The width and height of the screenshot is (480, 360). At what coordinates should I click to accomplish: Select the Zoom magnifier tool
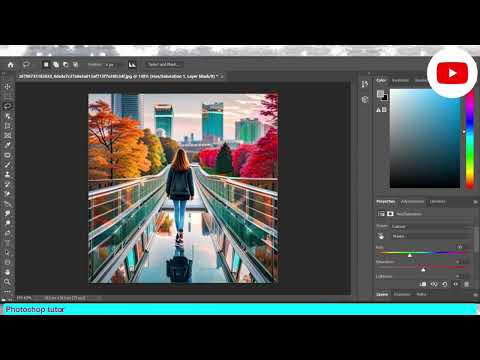[7, 282]
